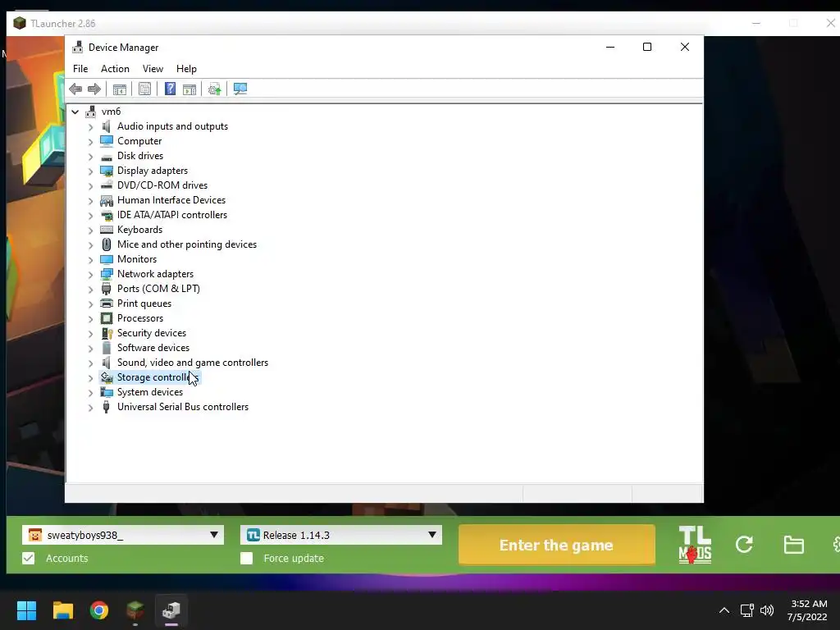840x630 pixels.
Task: Expand IDE ATA/ATAPI controllers
Action: tap(90, 216)
